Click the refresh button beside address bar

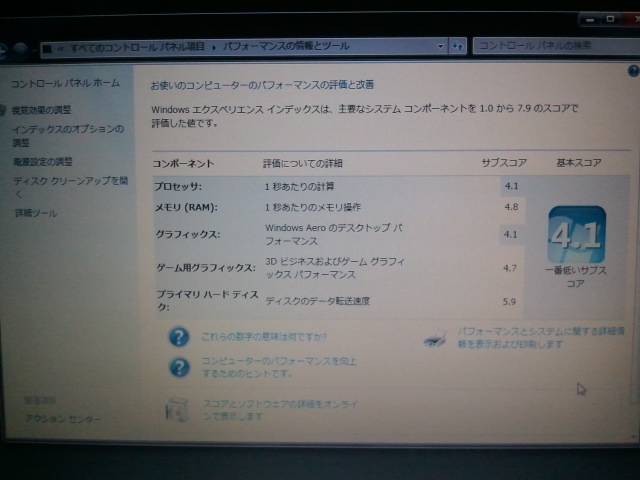[x=458, y=47]
